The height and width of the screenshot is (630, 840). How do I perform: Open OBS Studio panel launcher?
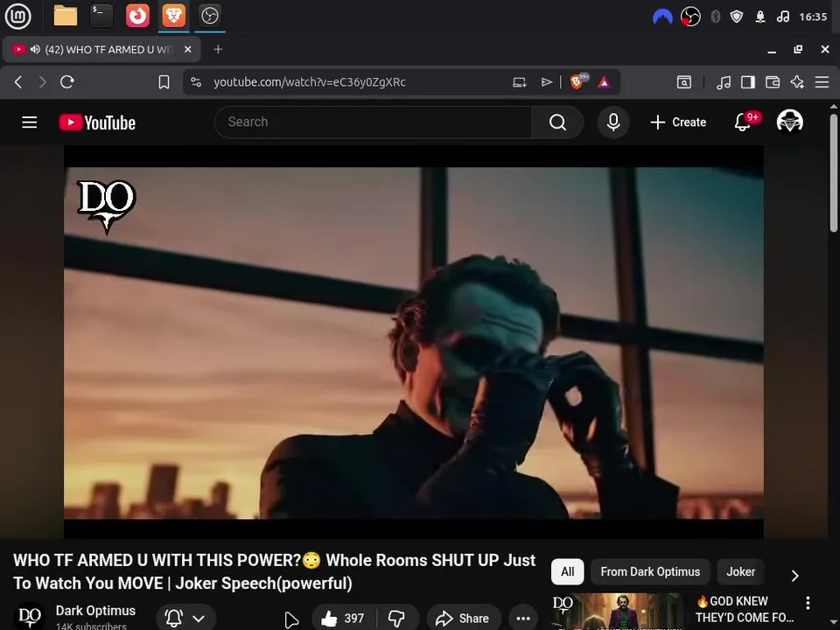click(209, 16)
